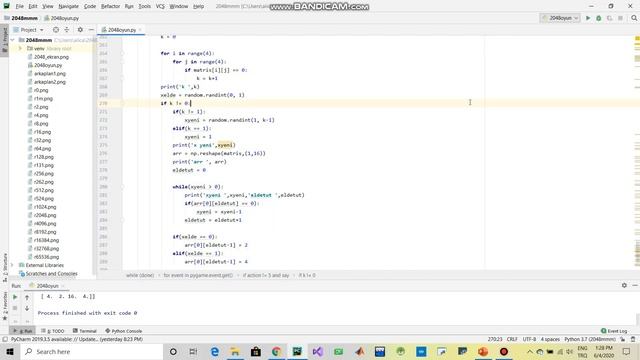The height and width of the screenshot is (360, 640).
Task: Stop the process via the toolbar stop icon
Action: [x=620, y=18]
